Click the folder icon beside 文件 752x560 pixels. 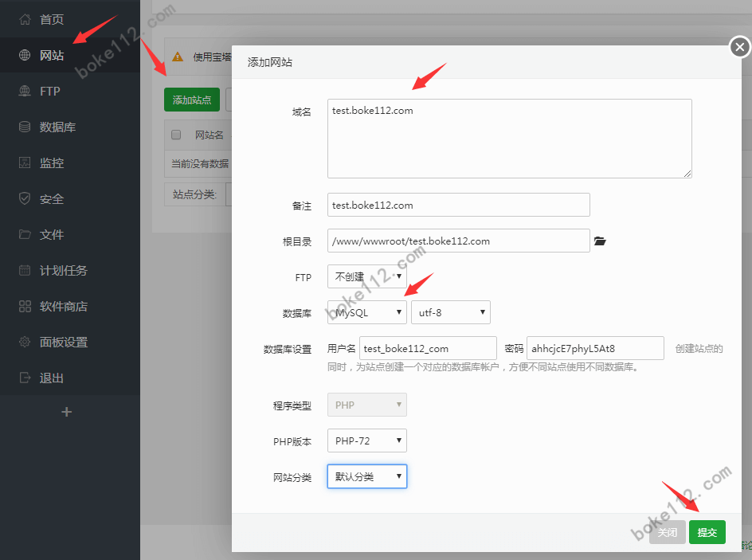(25, 234)
